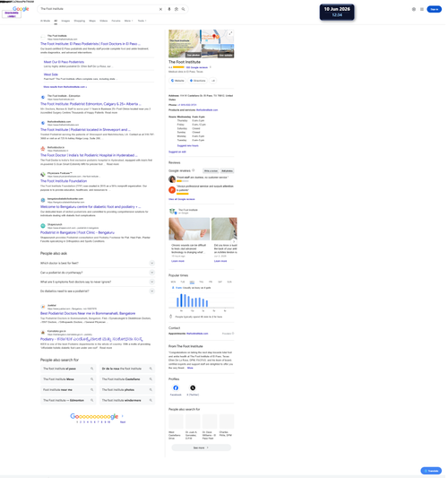448x478 pixels.
Task: Open the Next page arrow in pagination
Action: (123, 416)
